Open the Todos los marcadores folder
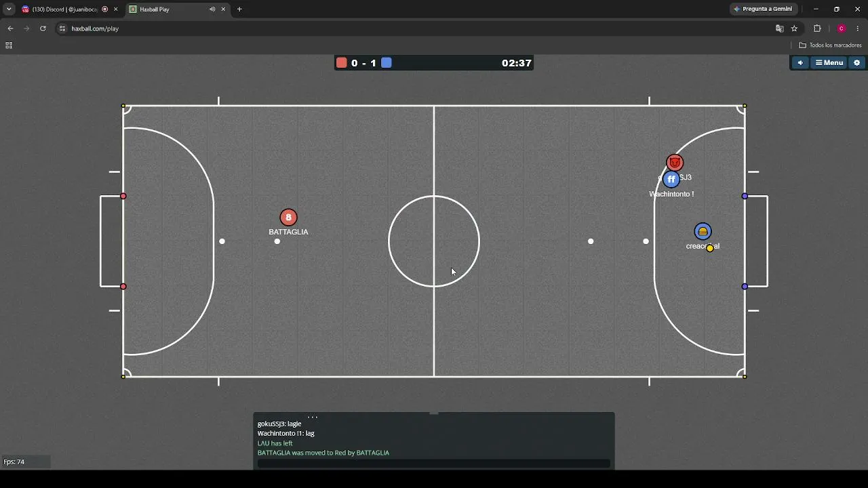This screenshot has width=868, height=488. click(x=830, y=45)
